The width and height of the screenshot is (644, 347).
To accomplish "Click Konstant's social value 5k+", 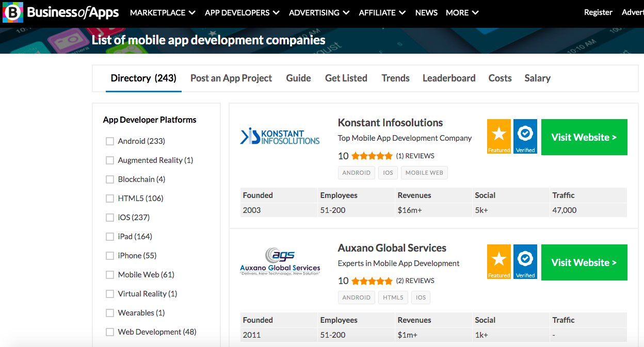I will [482, 210].
